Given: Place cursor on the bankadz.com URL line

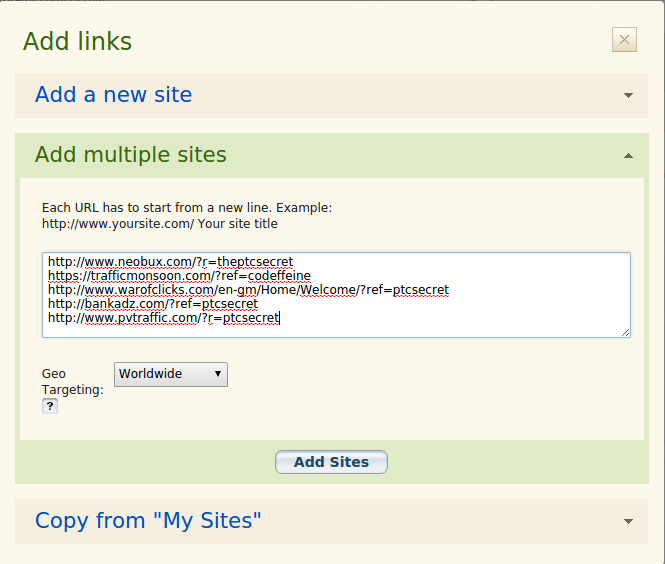Looking at the screenshot, I should point(153,304).
